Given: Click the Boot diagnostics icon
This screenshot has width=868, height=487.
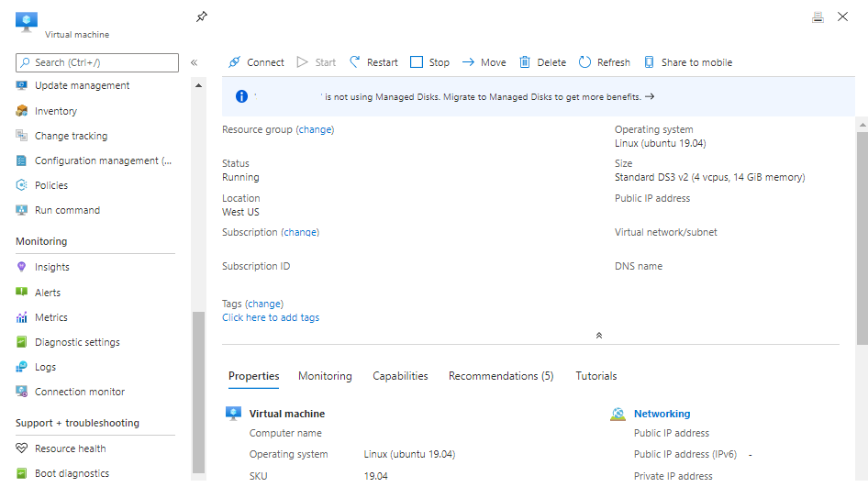Looking at the screenshot, I should pos(22,473).
